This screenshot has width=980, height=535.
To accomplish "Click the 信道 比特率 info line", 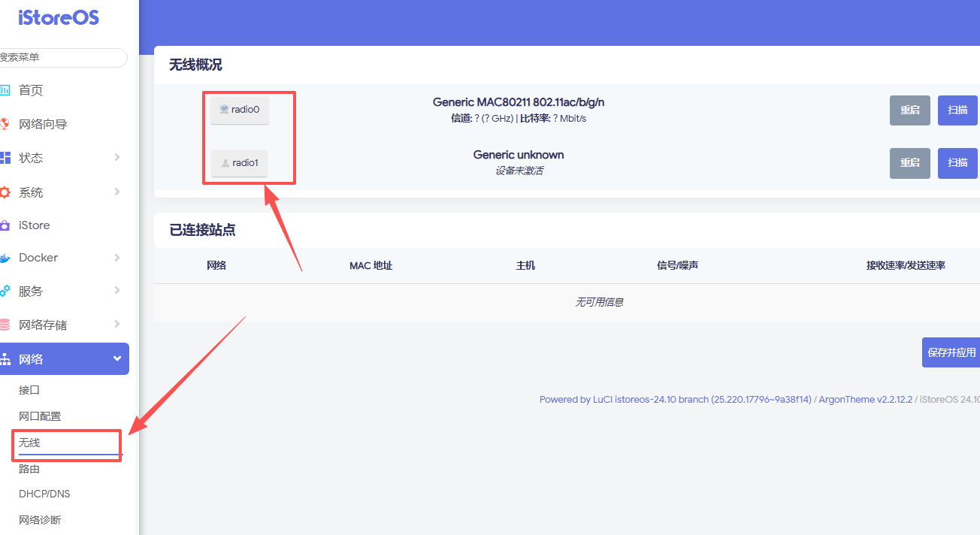I will click(519, 119).
